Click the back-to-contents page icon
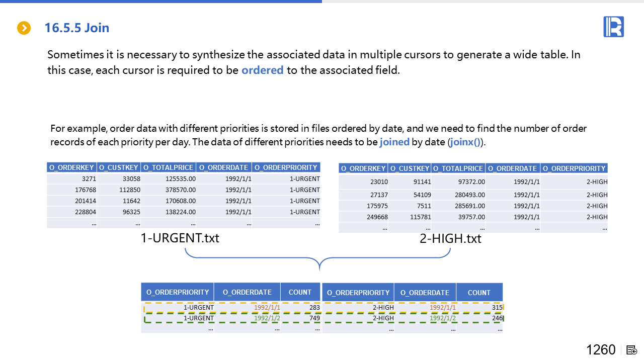Viewport: 644px width, 362px height. tap(632, 350)
